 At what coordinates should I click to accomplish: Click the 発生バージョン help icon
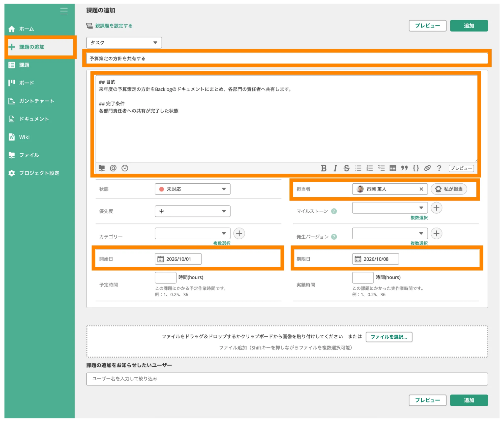[334, 237]
